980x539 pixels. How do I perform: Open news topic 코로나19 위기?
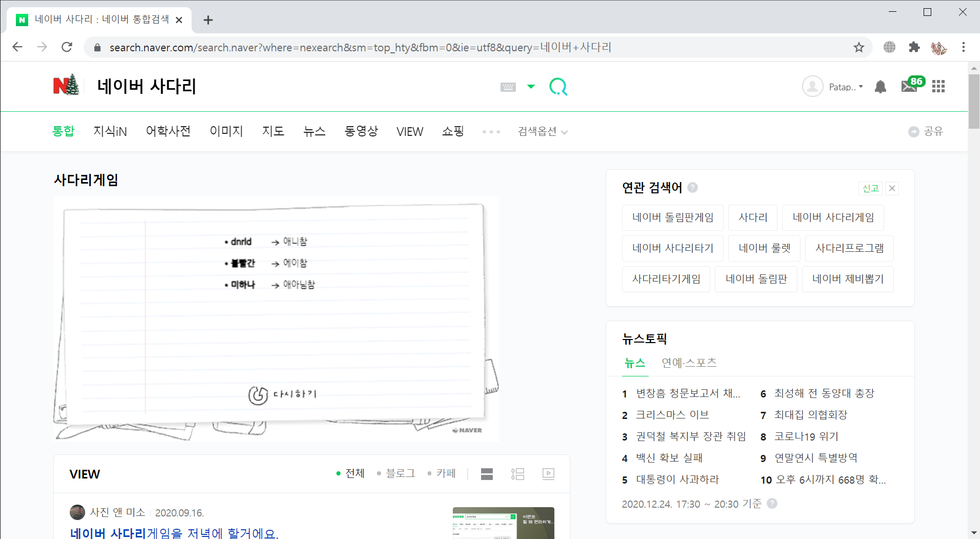click(806, 436)
